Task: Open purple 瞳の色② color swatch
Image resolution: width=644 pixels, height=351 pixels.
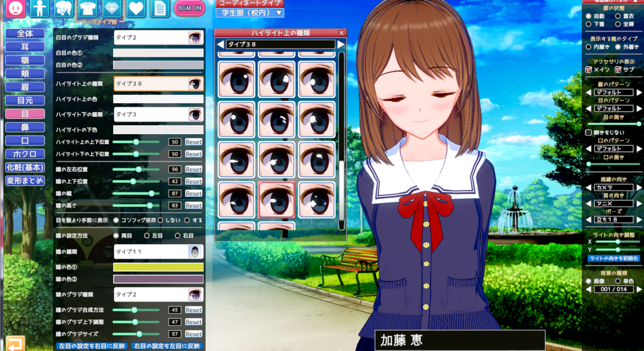Action: (158, 279)
